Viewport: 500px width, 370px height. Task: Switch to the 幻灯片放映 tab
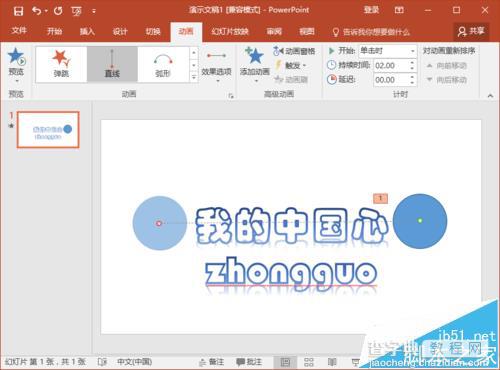[x=230, y=32]
